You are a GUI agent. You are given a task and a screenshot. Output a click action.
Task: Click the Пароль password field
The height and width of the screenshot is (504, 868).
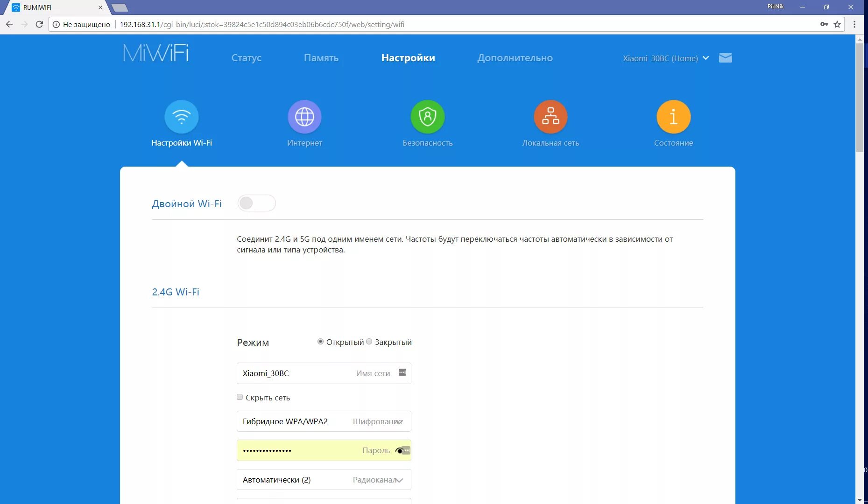tap(324, 450)
